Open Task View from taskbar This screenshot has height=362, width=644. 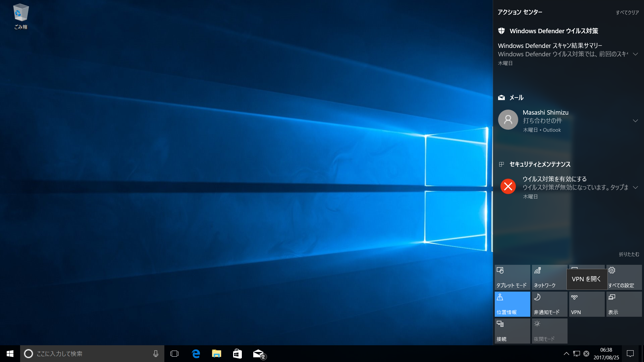[174, 354]
